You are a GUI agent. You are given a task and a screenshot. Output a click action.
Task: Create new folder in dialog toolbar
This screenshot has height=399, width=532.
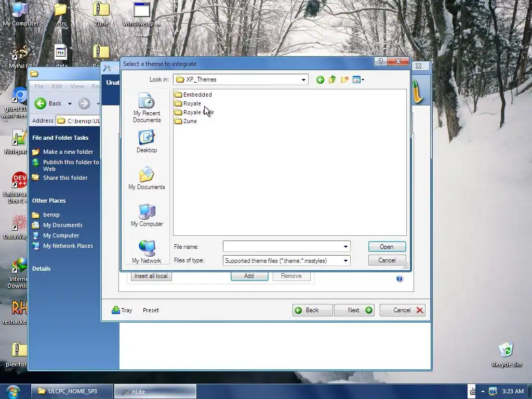344,79
